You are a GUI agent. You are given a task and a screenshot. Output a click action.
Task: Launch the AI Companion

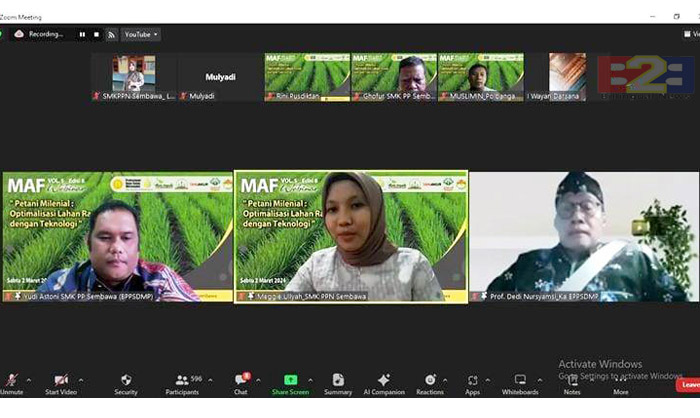(x=384, y=384)
